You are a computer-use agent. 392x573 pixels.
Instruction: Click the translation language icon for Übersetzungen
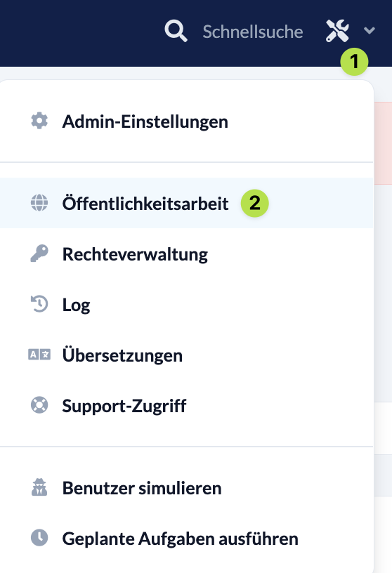point(39,355)
